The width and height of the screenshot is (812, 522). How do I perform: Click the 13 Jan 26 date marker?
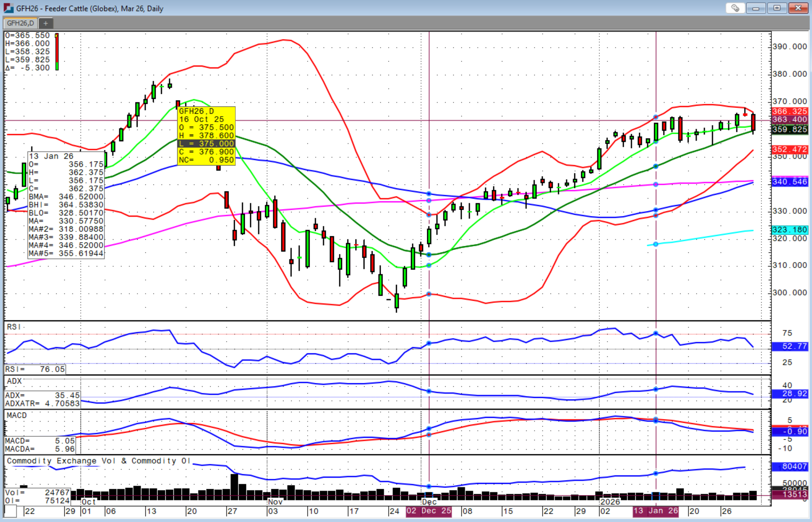point(656,511)
